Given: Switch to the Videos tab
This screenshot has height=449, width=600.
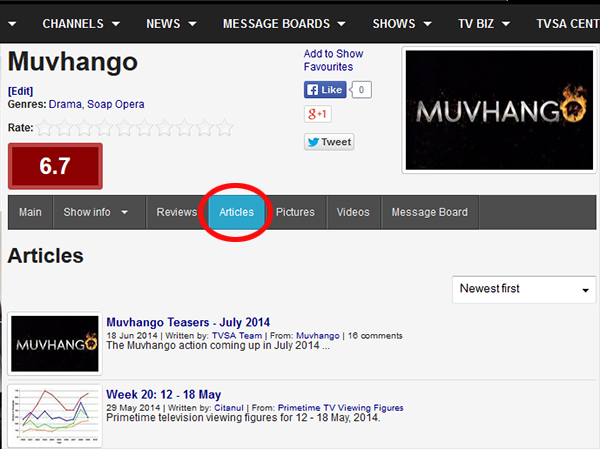Looking at the screenshot, I should click(x=353, y=212).
